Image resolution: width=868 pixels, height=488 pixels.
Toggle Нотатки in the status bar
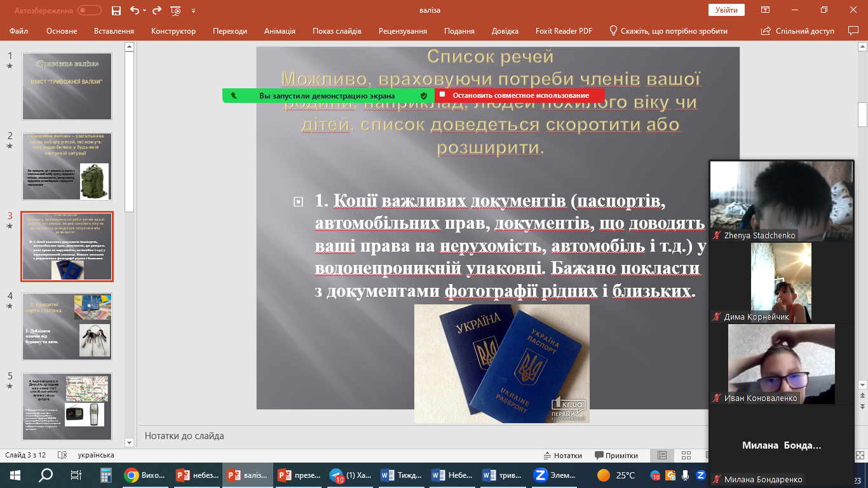tap(562, 456)
